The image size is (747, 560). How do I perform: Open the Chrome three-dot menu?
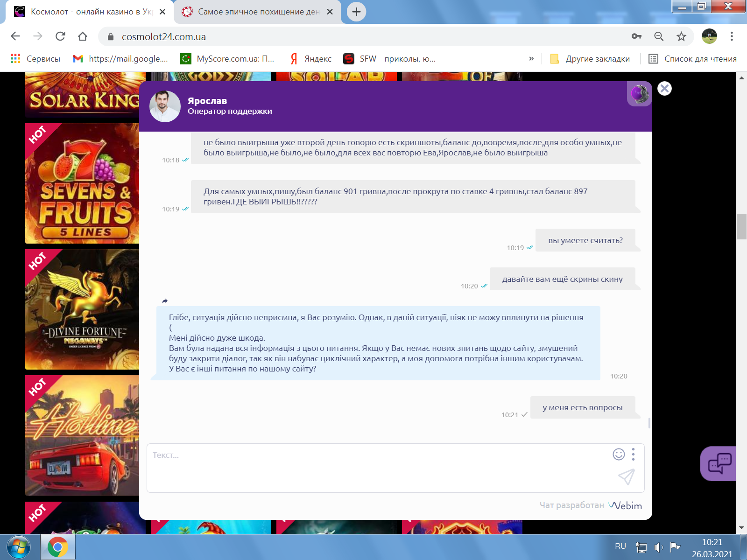732,36
